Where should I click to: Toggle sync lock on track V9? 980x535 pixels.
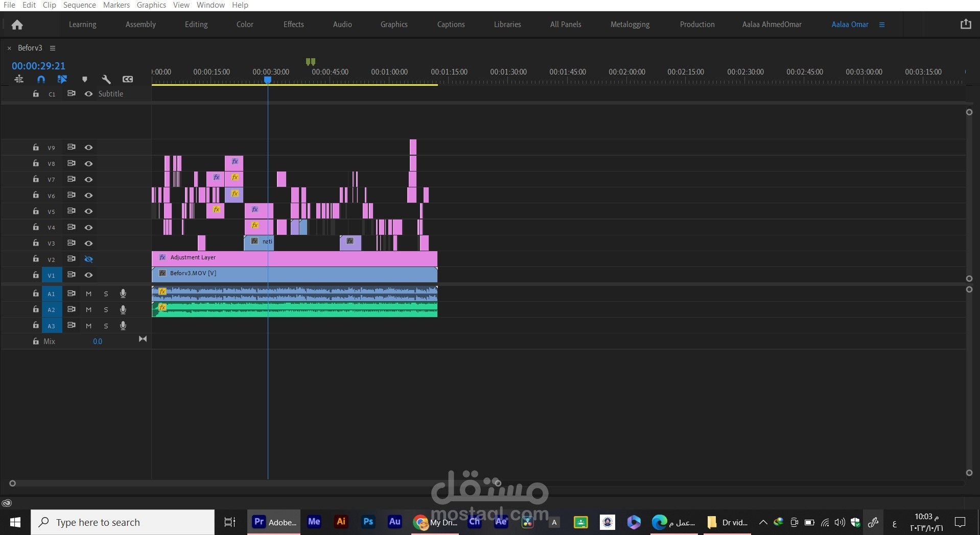point(72,148)
